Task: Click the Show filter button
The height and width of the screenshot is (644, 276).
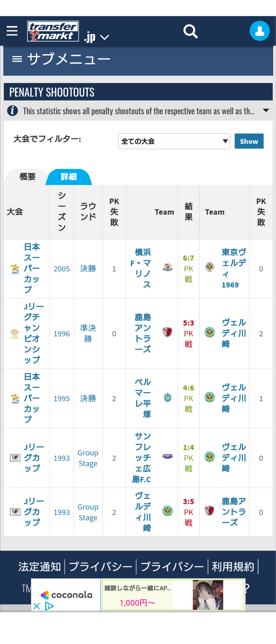Action: [249, 141]
